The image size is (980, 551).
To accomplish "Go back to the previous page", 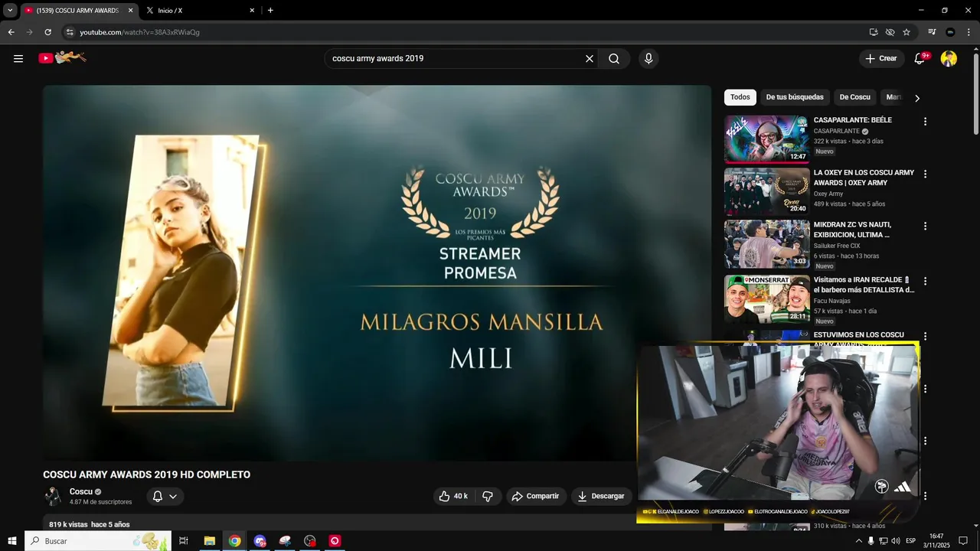I will 11,32.
